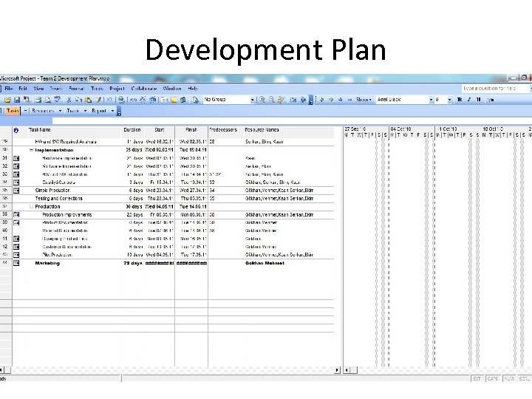
Task: Click the Zoom In magnifier icon
Action: coord(262,100)
